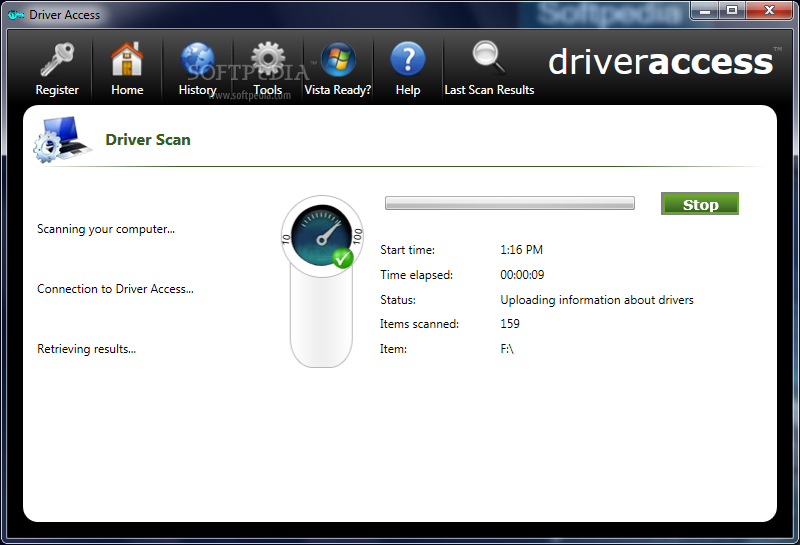The image size is (800, 545).
Task: Click the Driver Access title bar icon
Action: pyautogui.click(x=16, y=15)
